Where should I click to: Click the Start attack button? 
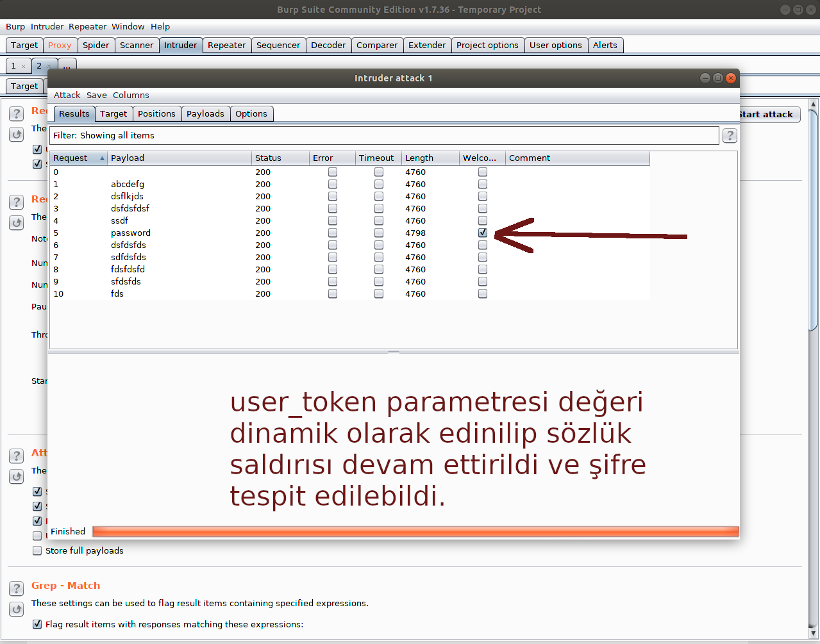[768, 114]
